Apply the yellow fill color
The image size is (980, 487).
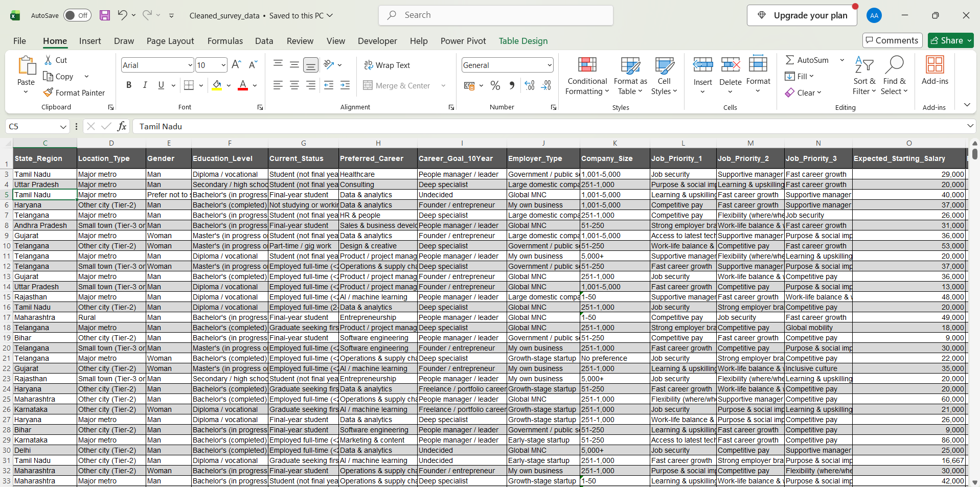217,85
